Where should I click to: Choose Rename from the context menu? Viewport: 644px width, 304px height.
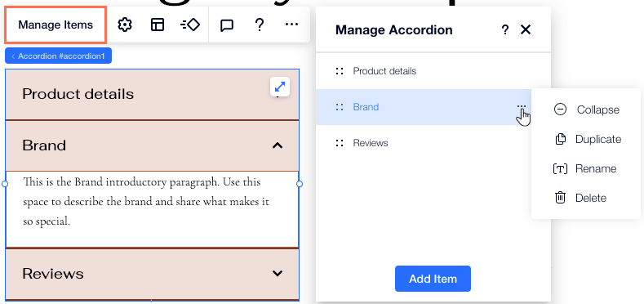(586, 168)
